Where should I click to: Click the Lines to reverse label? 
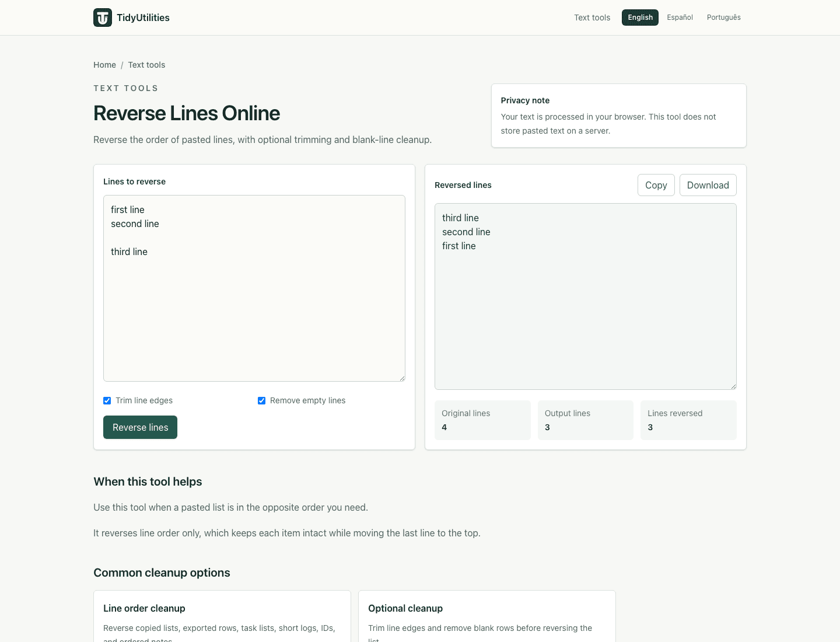134,182
